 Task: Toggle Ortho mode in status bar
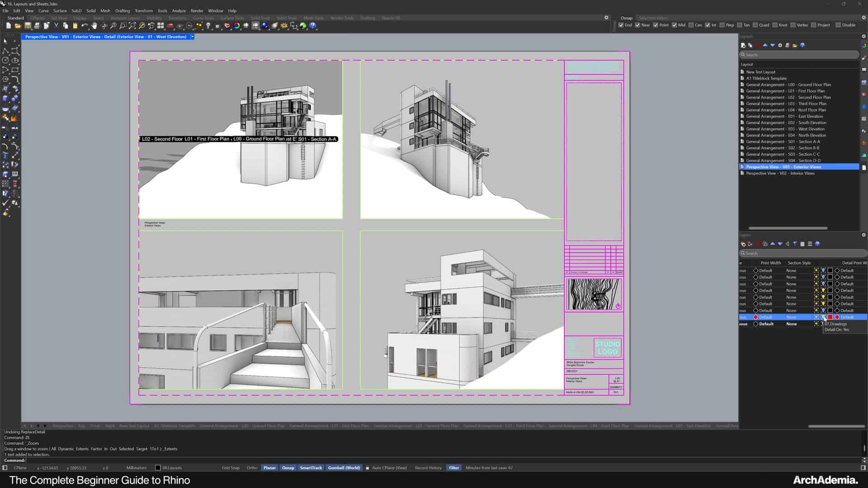(252, 468)
